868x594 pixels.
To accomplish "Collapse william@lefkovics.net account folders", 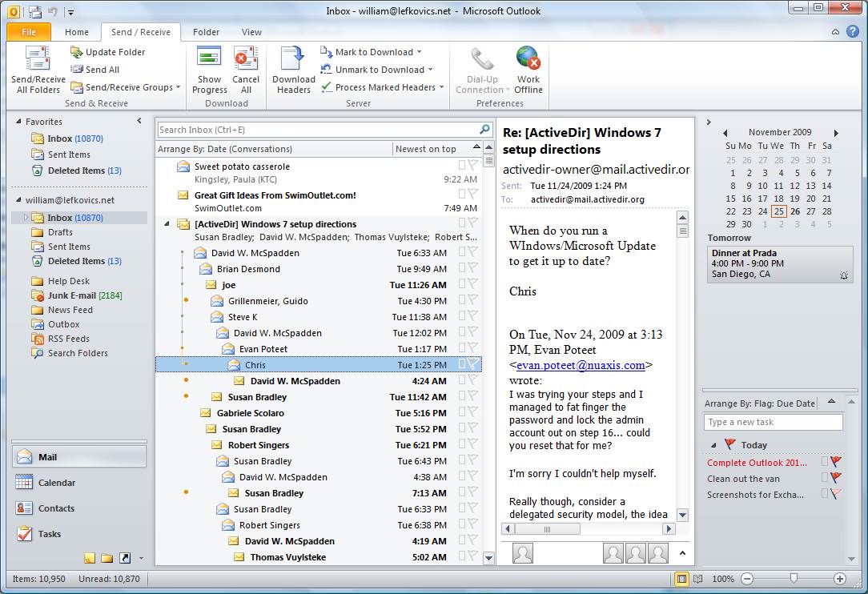I will pyautogui.click(x=19, y=200).
